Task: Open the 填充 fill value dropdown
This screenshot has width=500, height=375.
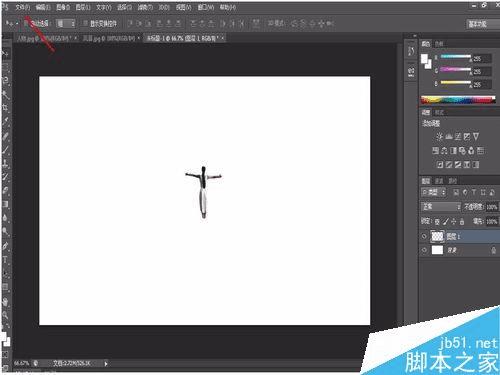Action: click(x=492, y=221)
